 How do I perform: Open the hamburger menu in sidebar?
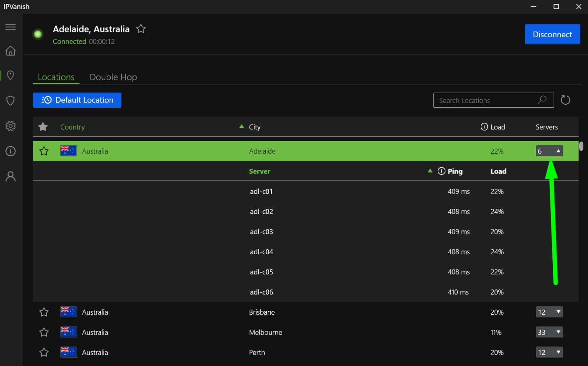(11, 27)
